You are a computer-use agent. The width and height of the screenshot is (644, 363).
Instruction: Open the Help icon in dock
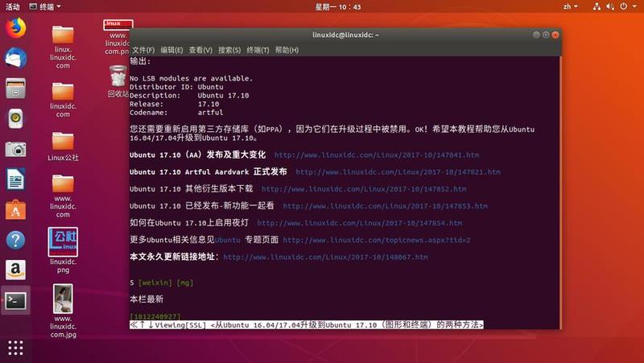[x=15, y=240]
